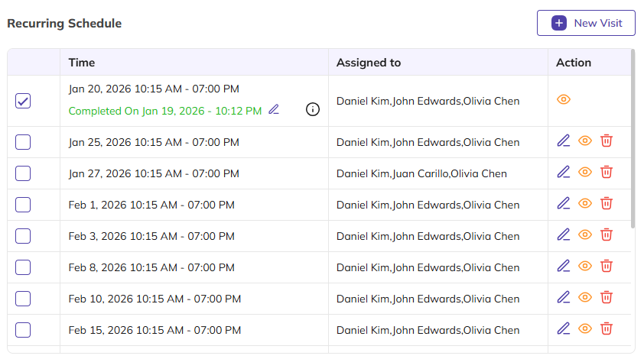Select the Jan 25, 2026 visit checkbox
The image size is (644, 359).
pyautogui.click(x=23, y=142)
